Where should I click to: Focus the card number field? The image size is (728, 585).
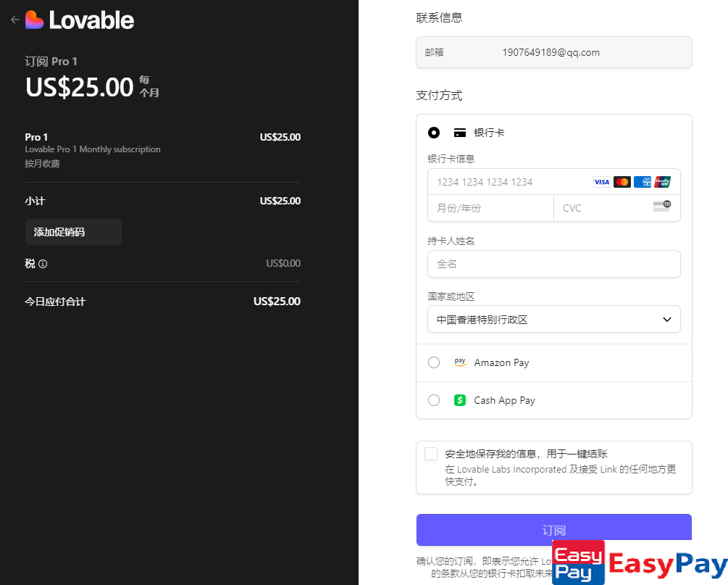click(x=554, y=182)
